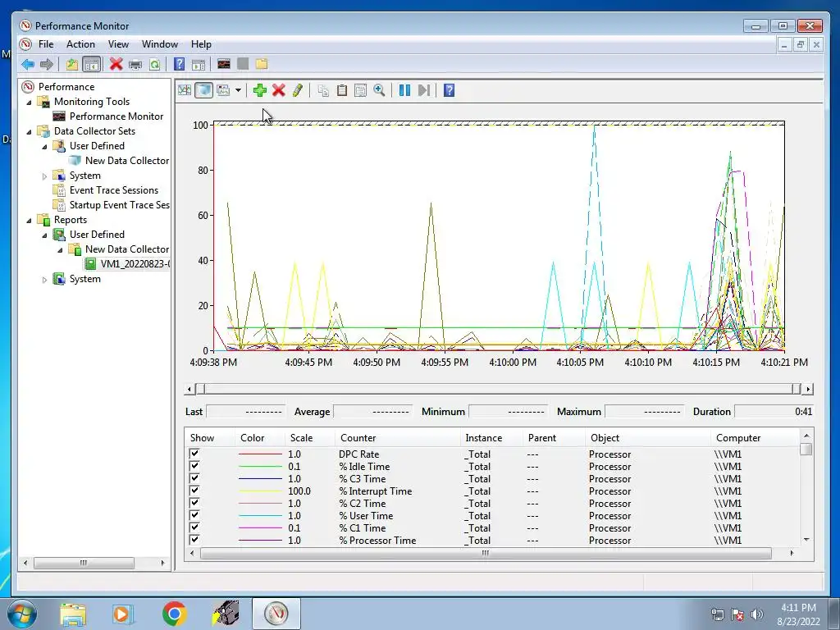Image resolution: width=840 pixels, height=630 pixels.
Task: Expand System under Data Collector Sets
Action: click(x=44, y=176)
